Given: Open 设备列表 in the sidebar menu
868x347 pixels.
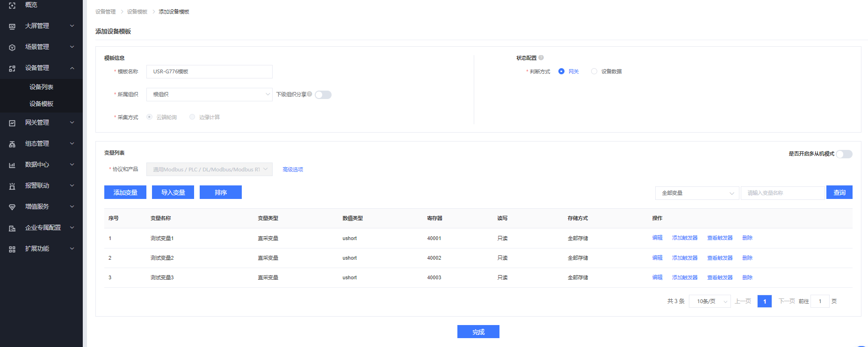Looking at the screenshot, I should point(41,87).
